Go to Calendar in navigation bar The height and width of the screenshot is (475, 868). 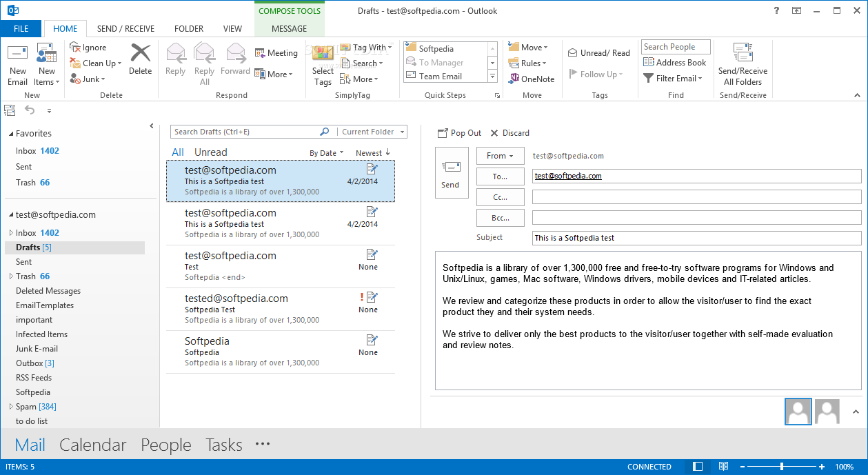point(93,445)
